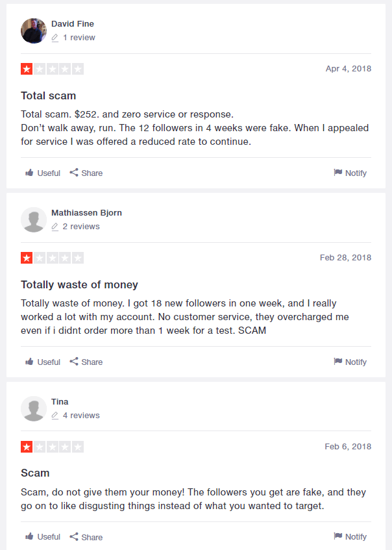Click David Fine's profile picture
392x550 pixels.
tap(33, 31)
